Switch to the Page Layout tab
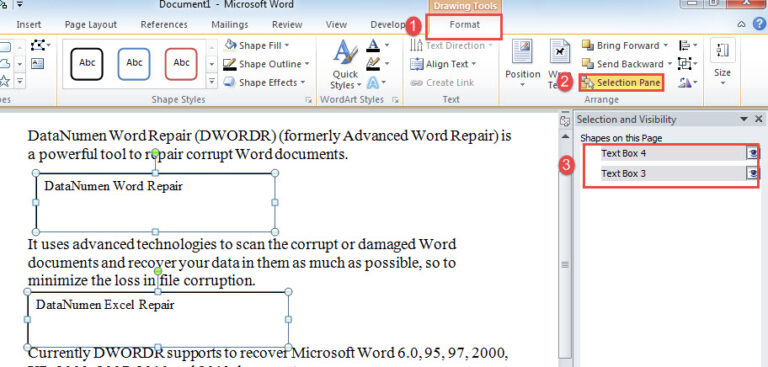Viewport: 768px width, 367px height. click(x=91, y=24)
